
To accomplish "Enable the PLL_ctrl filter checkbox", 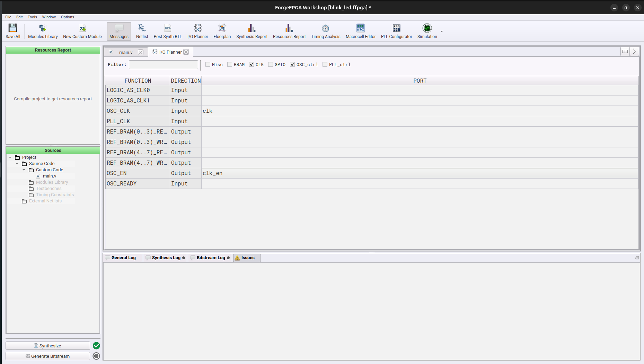I will pyautogui.click(x=325, y=64).
